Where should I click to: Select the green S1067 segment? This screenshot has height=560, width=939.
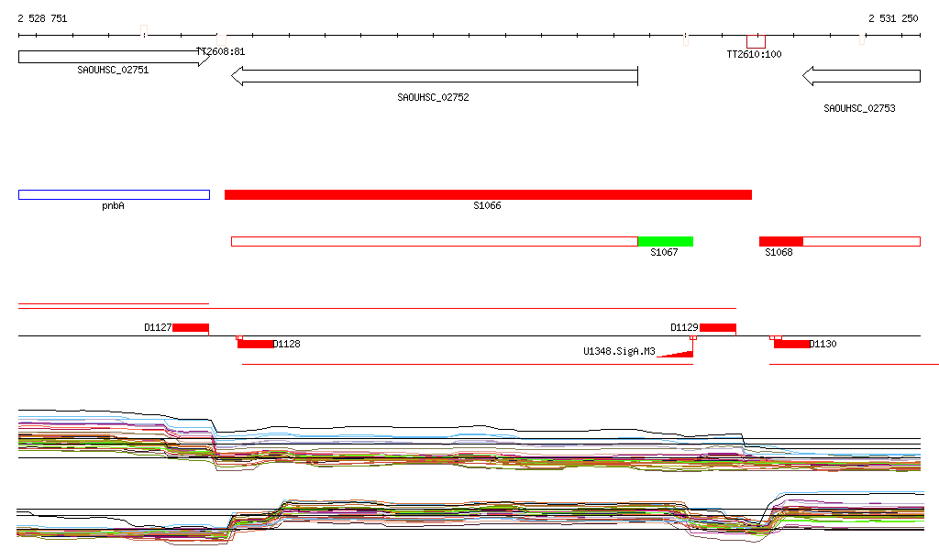click(x=666, y=242)
